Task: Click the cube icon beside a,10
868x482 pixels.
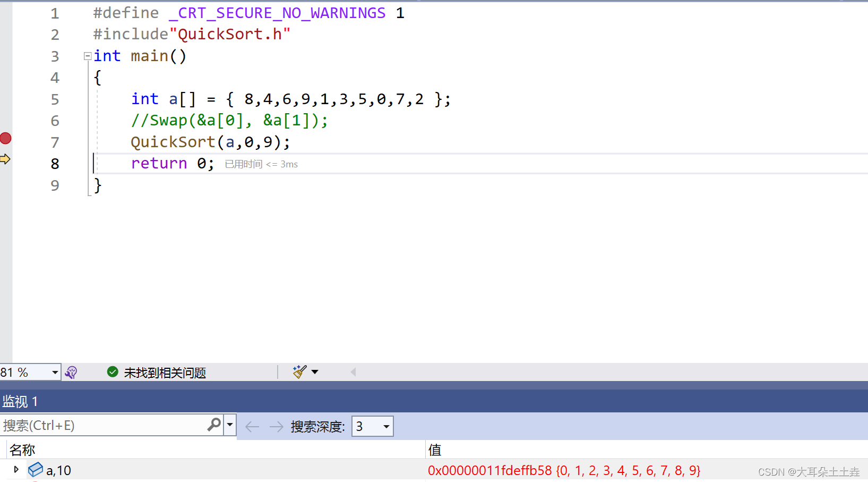Action: coord(36,470)
